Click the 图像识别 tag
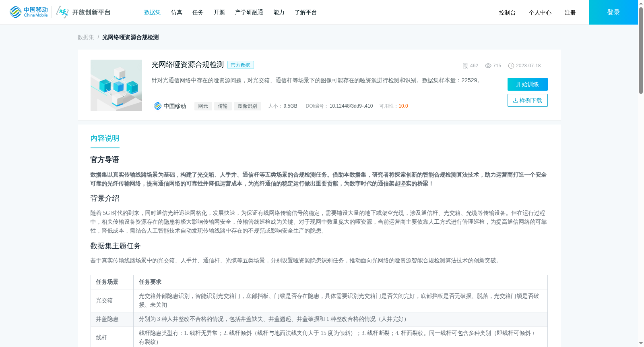644x347 pixels. [248, 106]
